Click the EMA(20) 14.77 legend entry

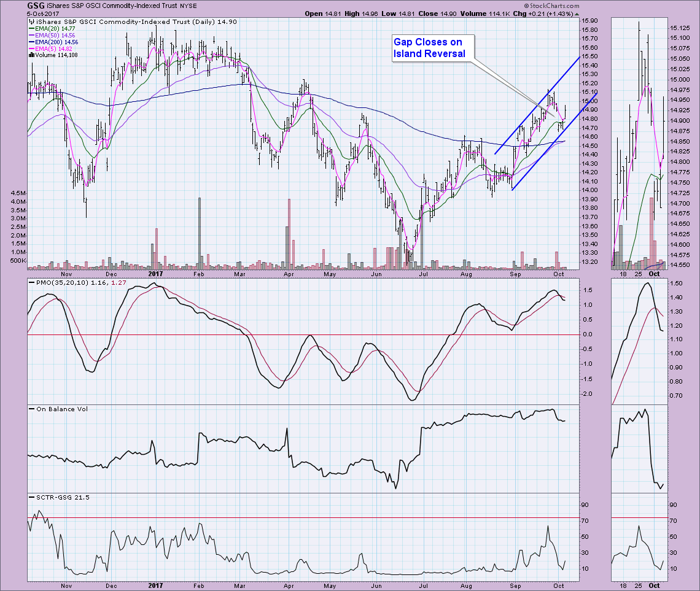tap(55, 29)
